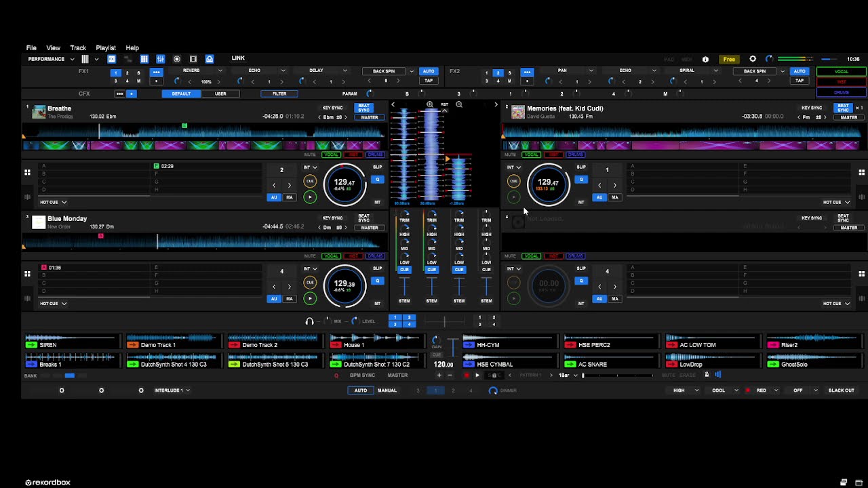Image resolution: width=868 pixels, height=488 pixels.
Task: Open pad grid icon for deck 2
Action: click(862, 172)
